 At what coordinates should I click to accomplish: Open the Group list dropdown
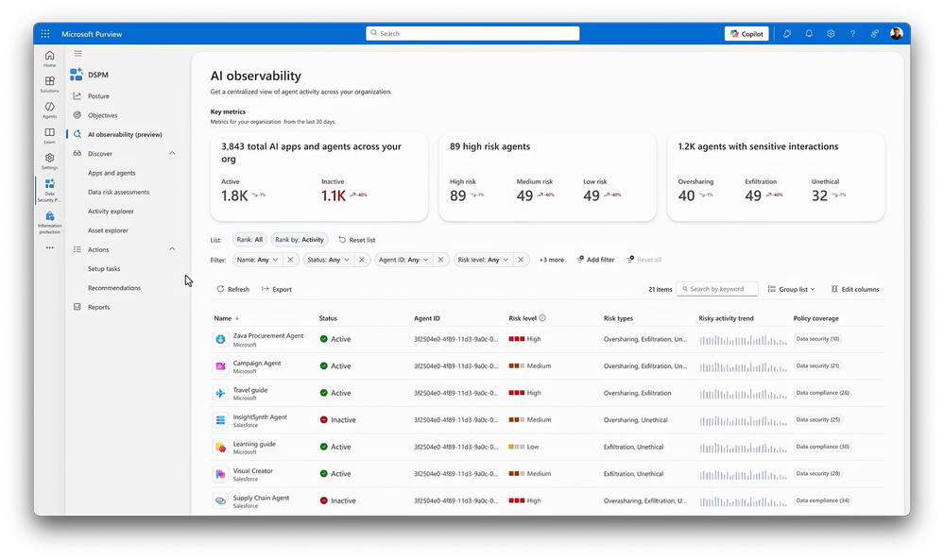click(792, 289)
